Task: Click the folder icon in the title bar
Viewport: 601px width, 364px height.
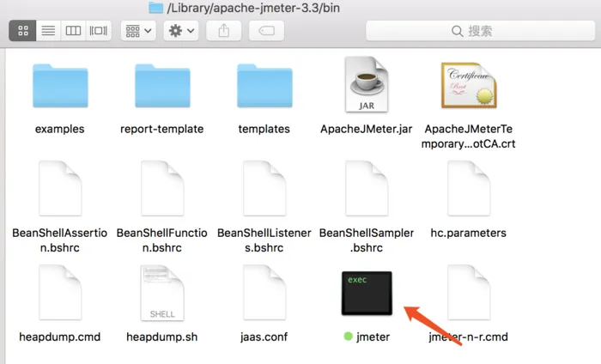Action: 155,8
